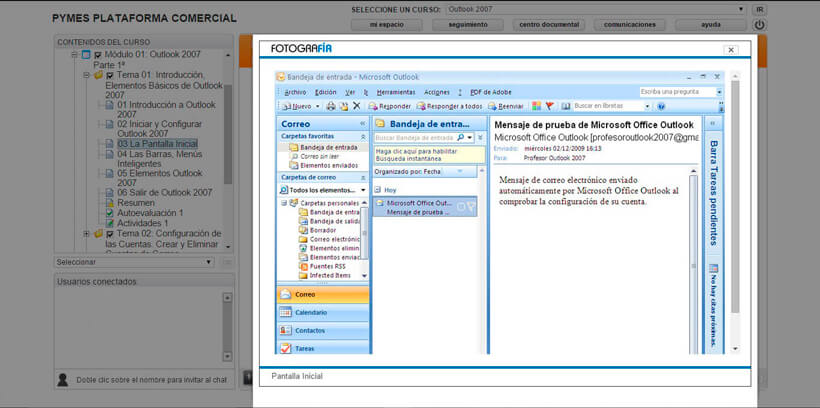This screenshot has width=820, height=408.
Task: Click the blue help question mark icon
Action: click(x=661, y=106)
